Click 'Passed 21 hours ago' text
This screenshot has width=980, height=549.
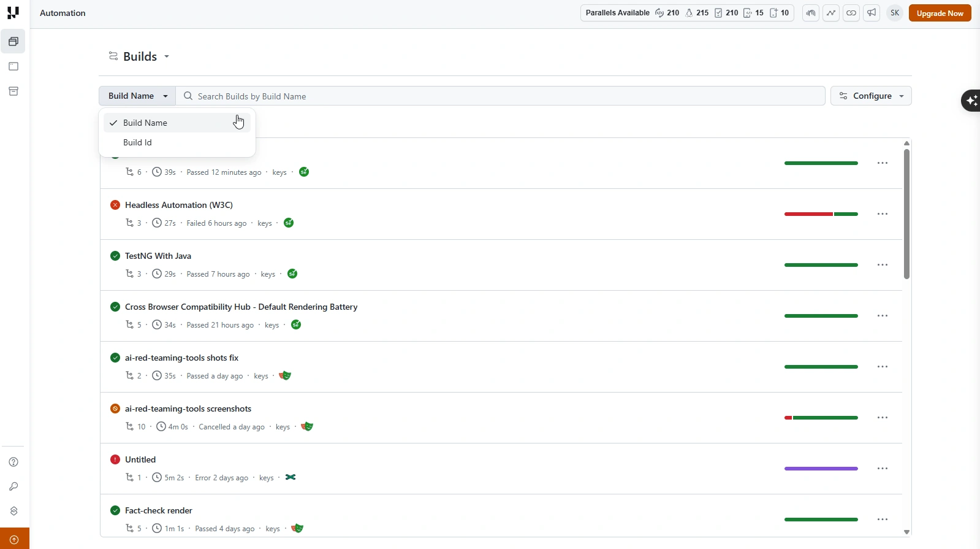[x=220, y=325]
